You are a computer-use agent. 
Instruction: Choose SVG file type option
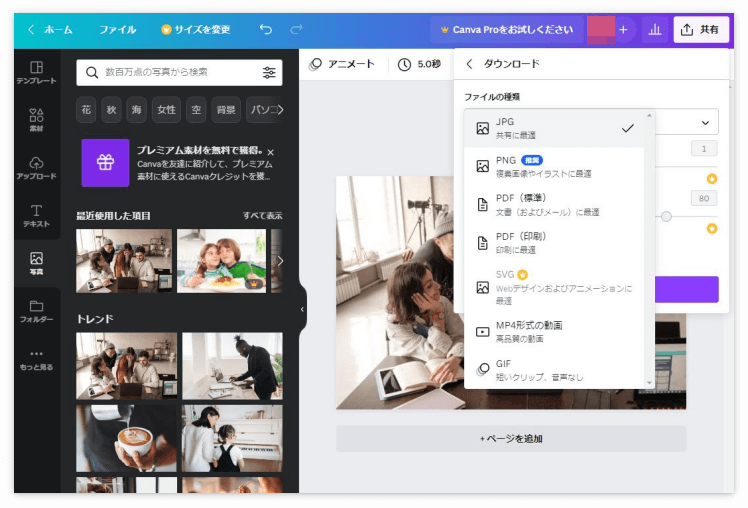point(554,287)
